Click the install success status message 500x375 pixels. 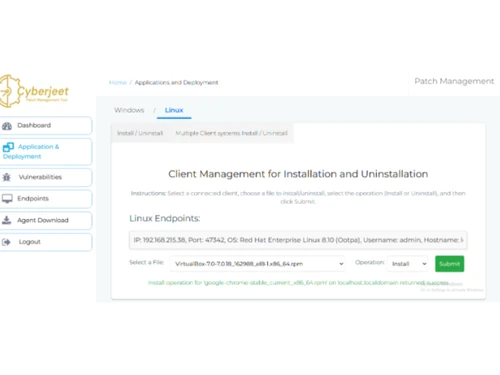(298, 283)
